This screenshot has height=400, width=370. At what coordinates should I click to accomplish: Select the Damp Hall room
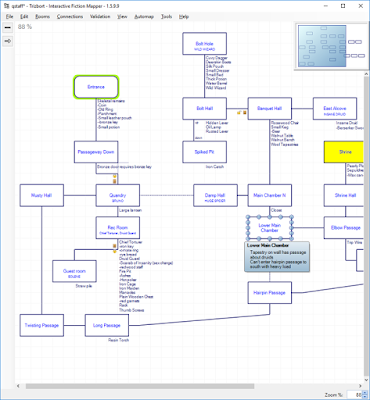coord(215,195)
